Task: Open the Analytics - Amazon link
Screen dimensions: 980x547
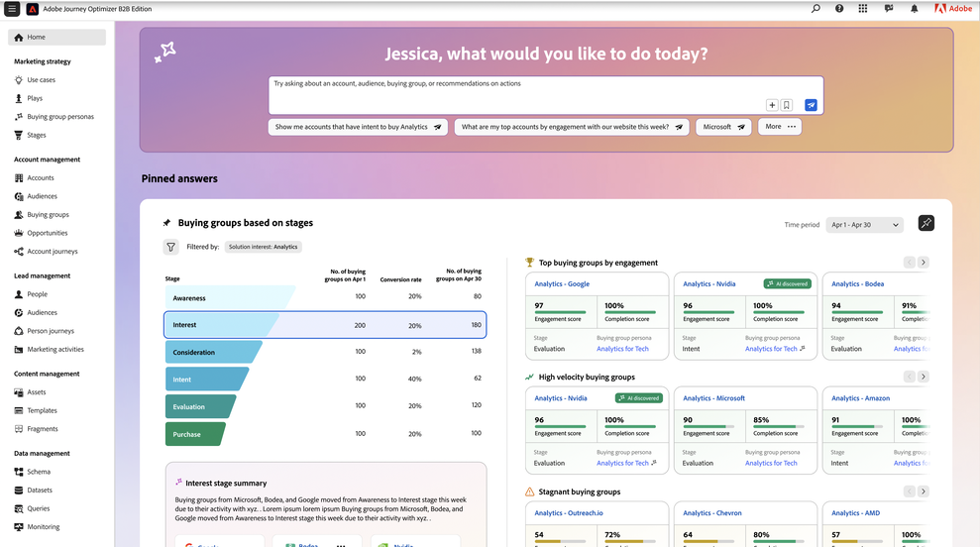Action: (861, 398)
